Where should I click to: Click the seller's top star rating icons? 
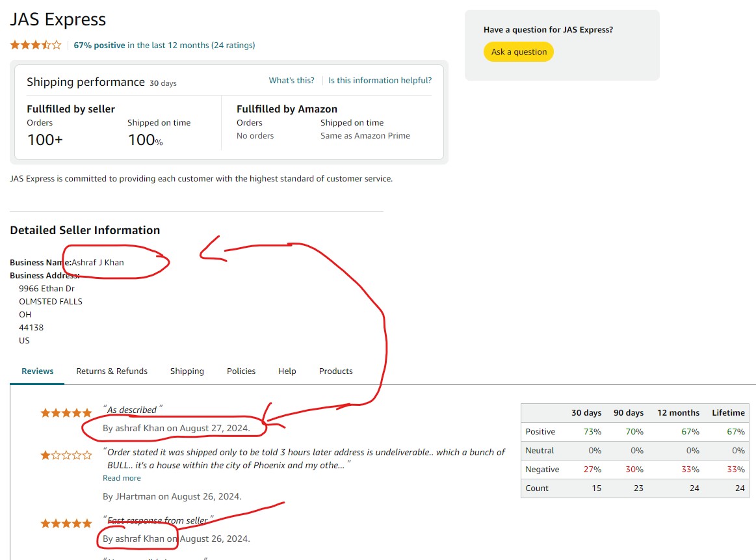(36, 46)
